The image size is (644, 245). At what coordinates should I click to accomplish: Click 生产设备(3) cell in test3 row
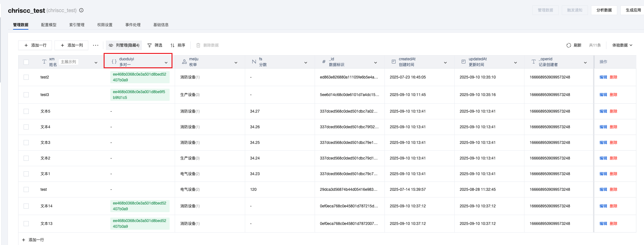point(190,95)
